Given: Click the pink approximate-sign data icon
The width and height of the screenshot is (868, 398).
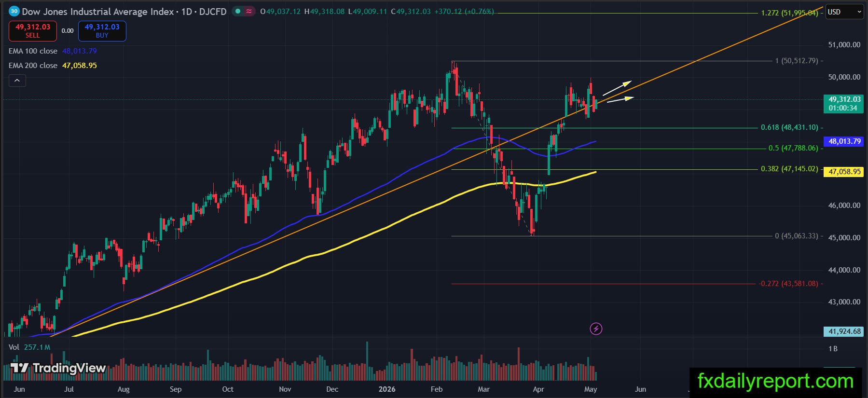Looking at the screenshot, I should pyautogui.click(x=249, y=11).
